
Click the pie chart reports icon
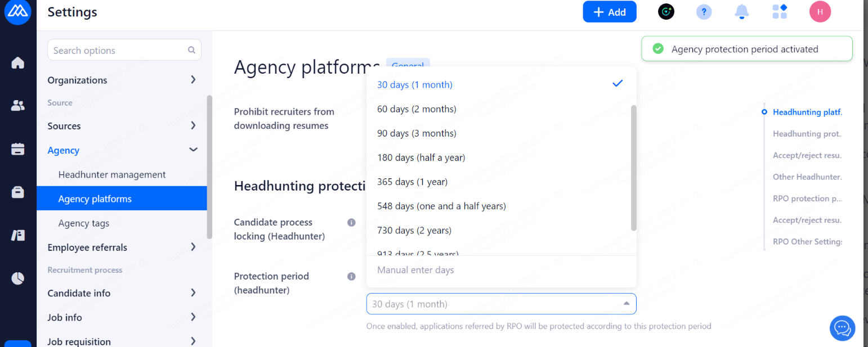tap(18, 278)
